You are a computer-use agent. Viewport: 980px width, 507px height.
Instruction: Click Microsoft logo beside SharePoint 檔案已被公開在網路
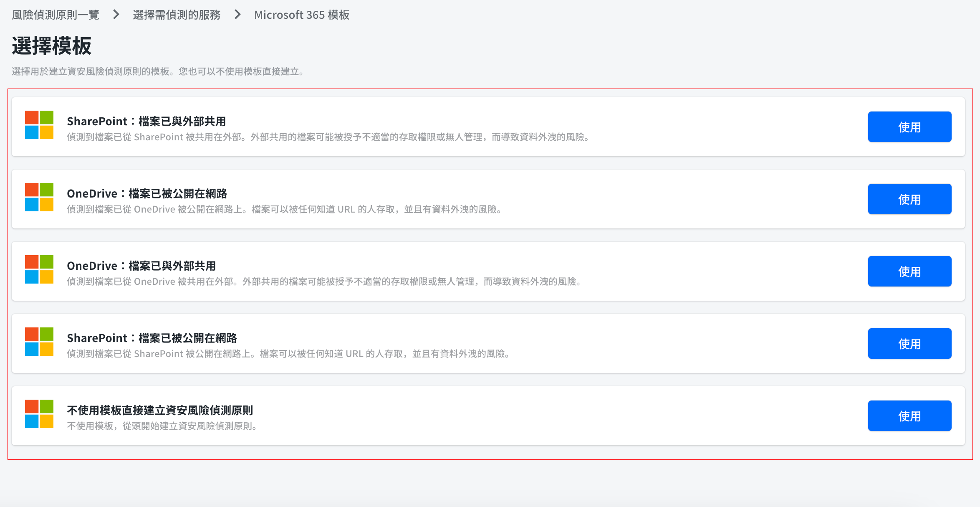coord(39,342)
